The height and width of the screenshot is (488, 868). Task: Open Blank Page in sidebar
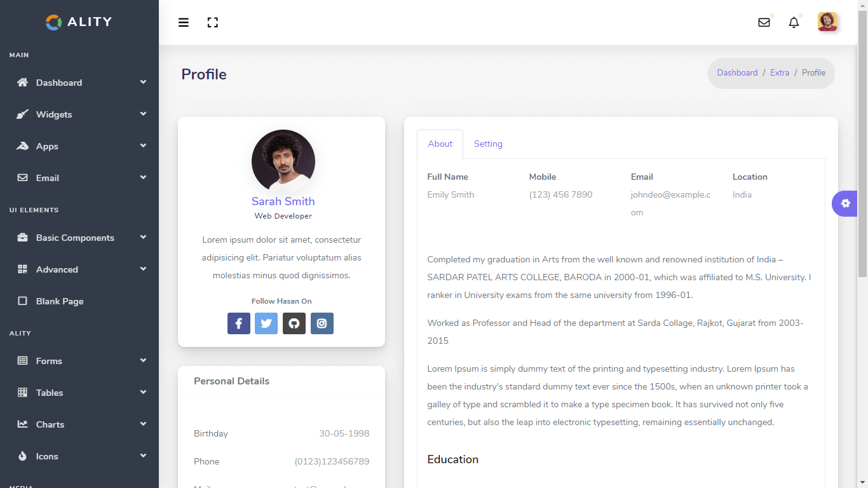pos(60,301)
